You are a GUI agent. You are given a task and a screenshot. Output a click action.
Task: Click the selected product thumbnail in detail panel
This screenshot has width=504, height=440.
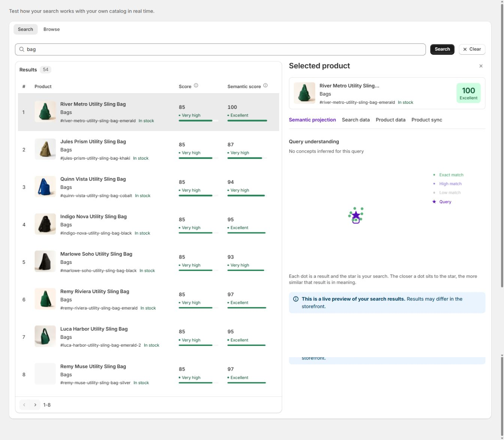point(304,93)
